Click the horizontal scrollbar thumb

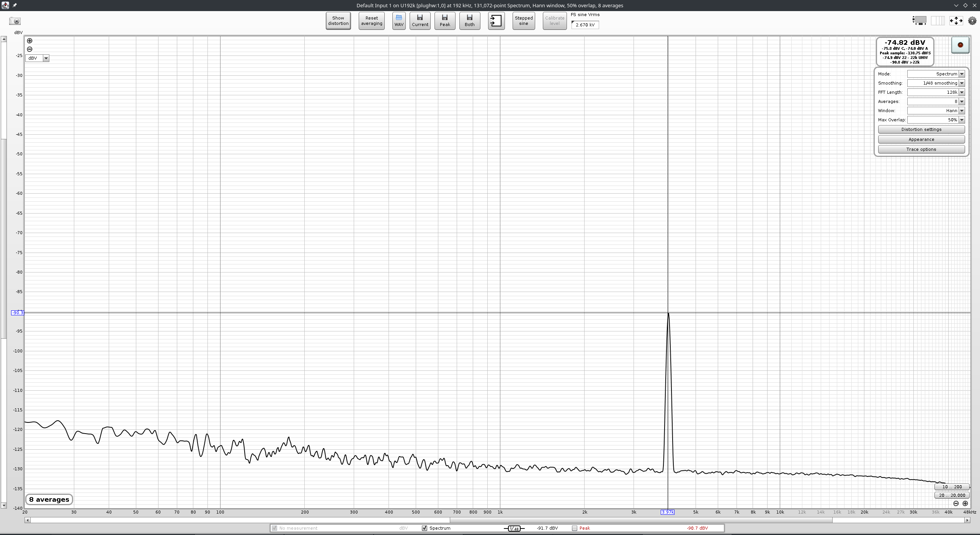coord(641,520)
